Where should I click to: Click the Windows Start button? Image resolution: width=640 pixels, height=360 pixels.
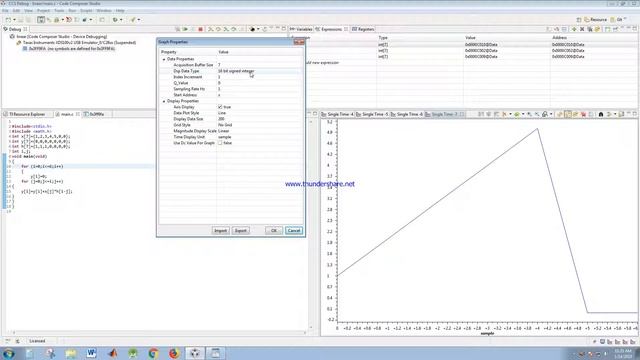(x=9, y=353)
